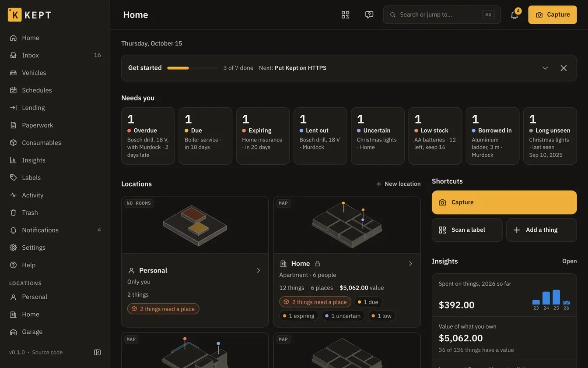Image resolution: width=588 pixels, height=368 pixels.
Task: Click the 1 expiring chip
Action: tap(299, 316)
